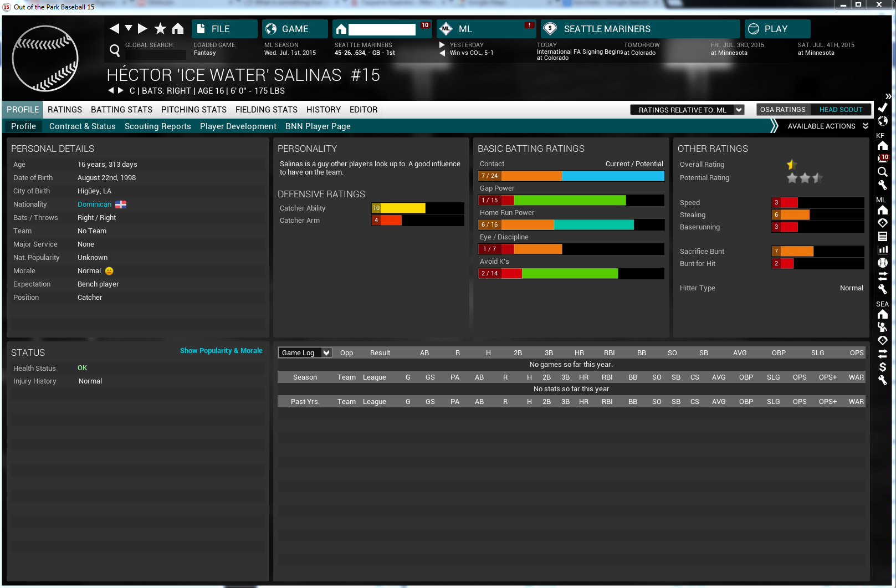
Task: Click the magnifier icon beside Global Search
Action: pyautogui.click(x=115, y=51)
